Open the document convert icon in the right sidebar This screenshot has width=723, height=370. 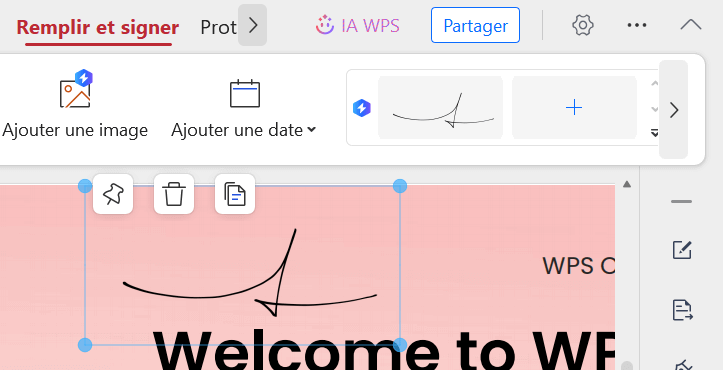coord(682,310)
